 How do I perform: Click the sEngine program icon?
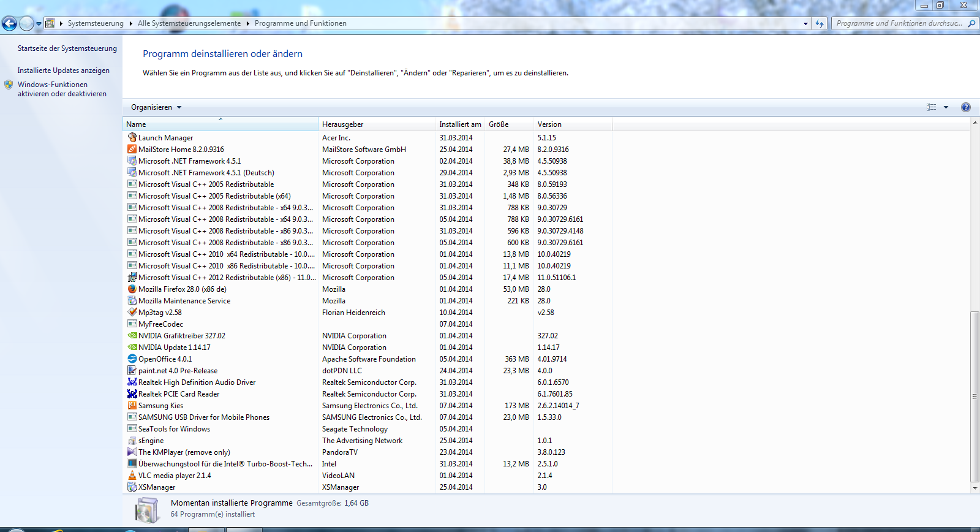coord(132,440)
